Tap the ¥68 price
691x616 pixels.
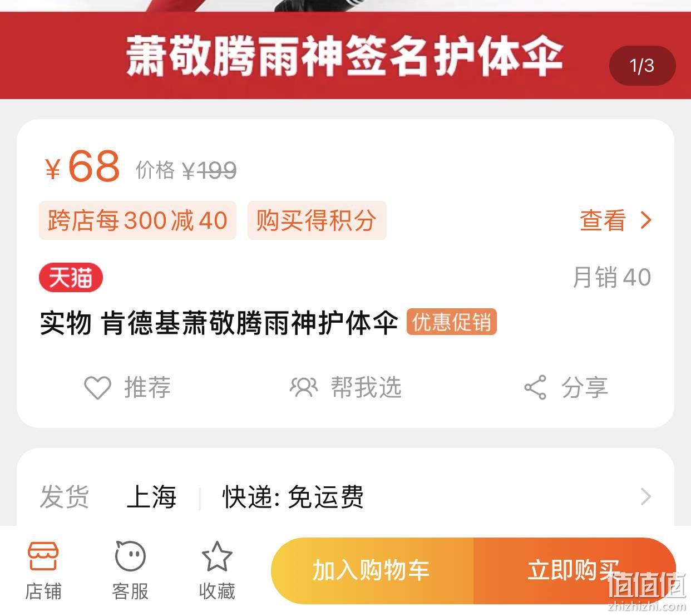pos(82,166)
